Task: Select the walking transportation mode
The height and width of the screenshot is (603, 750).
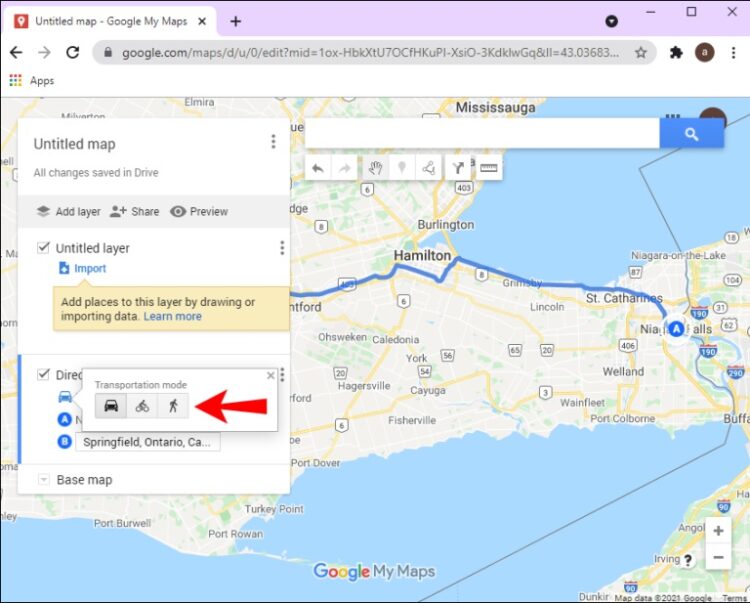Action: tap(173, 406)
